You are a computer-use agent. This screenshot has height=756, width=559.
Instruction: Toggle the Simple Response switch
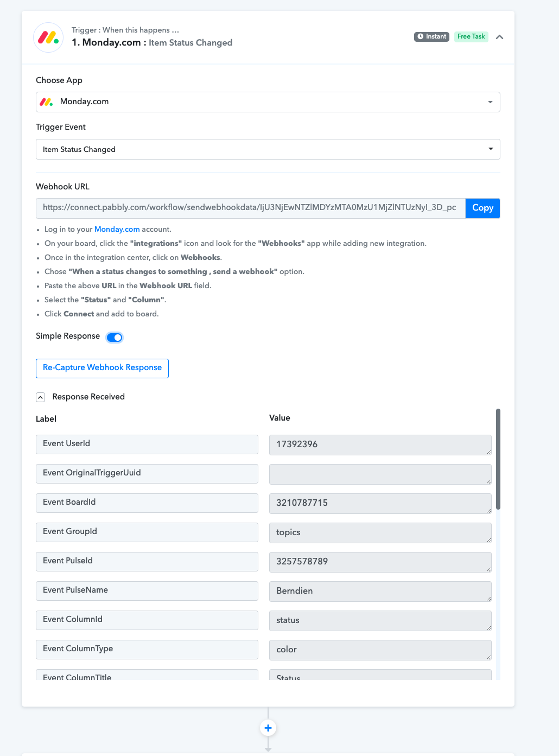click(115, 338)
